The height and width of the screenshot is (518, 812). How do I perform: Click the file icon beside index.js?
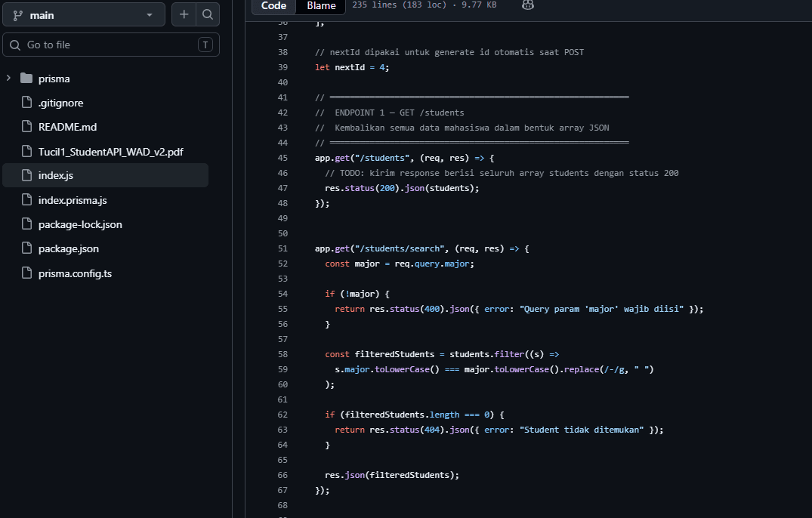coord(26,175)
